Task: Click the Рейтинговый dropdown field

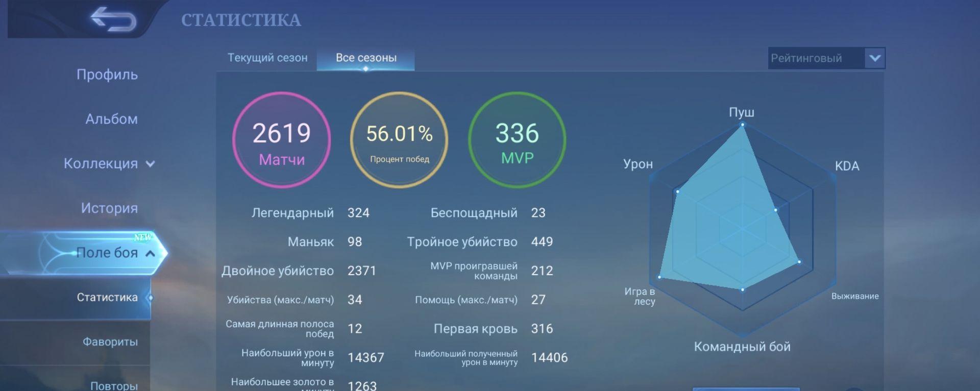Action: pyautogui.click(x=816, y=58)
